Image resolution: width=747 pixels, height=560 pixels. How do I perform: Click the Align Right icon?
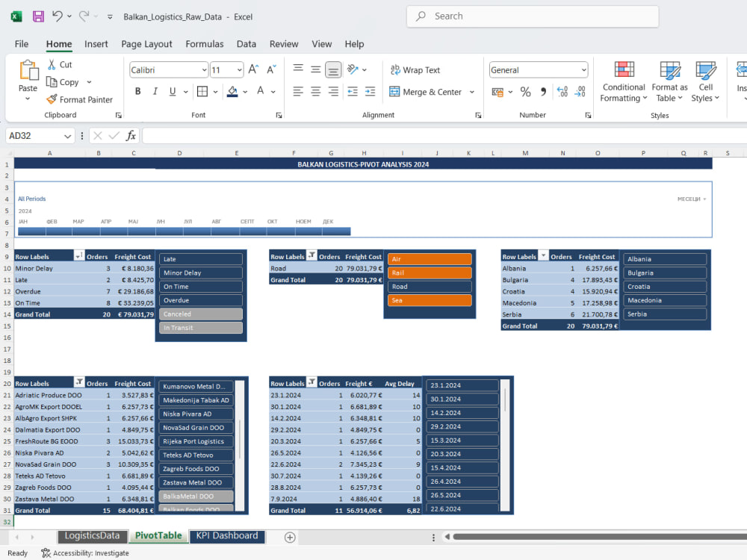pyautogui.click(x=333, y=91)
